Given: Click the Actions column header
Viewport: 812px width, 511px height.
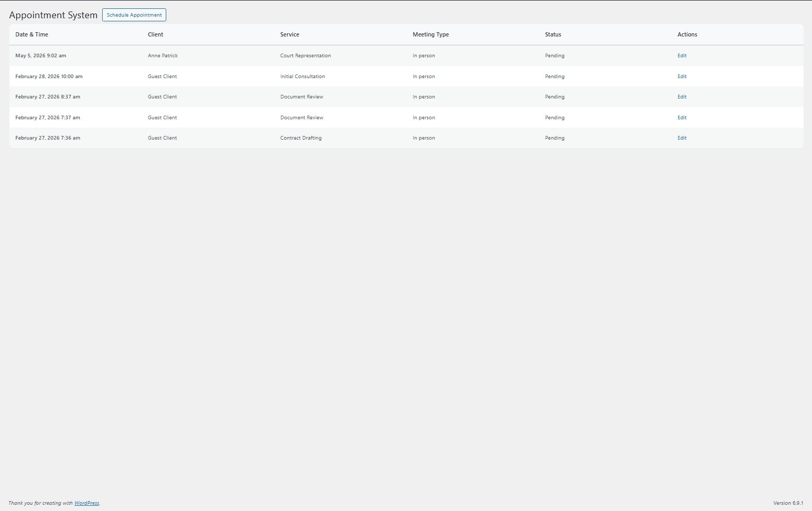Looking at the screenshot, I should [687, 35].
